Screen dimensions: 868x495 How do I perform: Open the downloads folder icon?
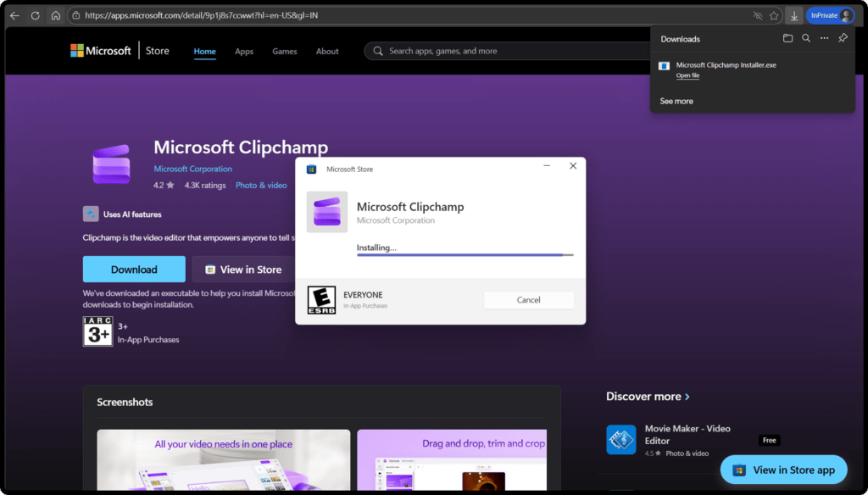[x=789, y=38]
